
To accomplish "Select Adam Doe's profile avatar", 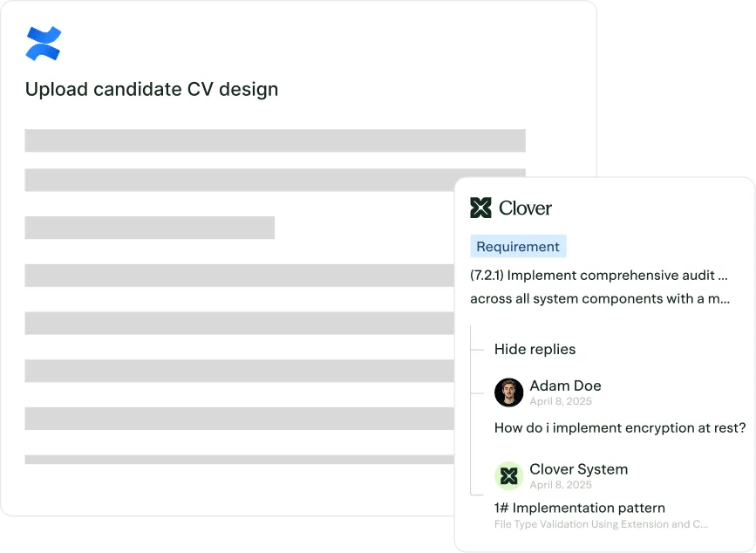I will pyautogui.click(x=511, y=393).
